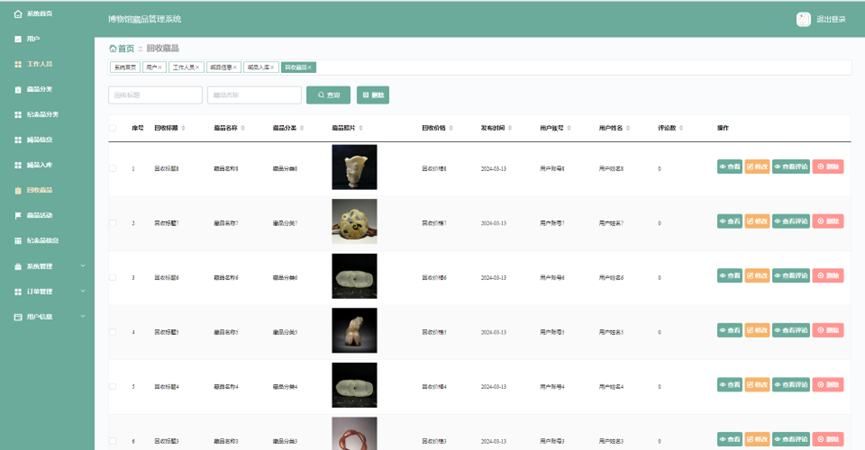Close the 藏品信息 tab with its x
The image size is (865, 450).
[234, 67]
